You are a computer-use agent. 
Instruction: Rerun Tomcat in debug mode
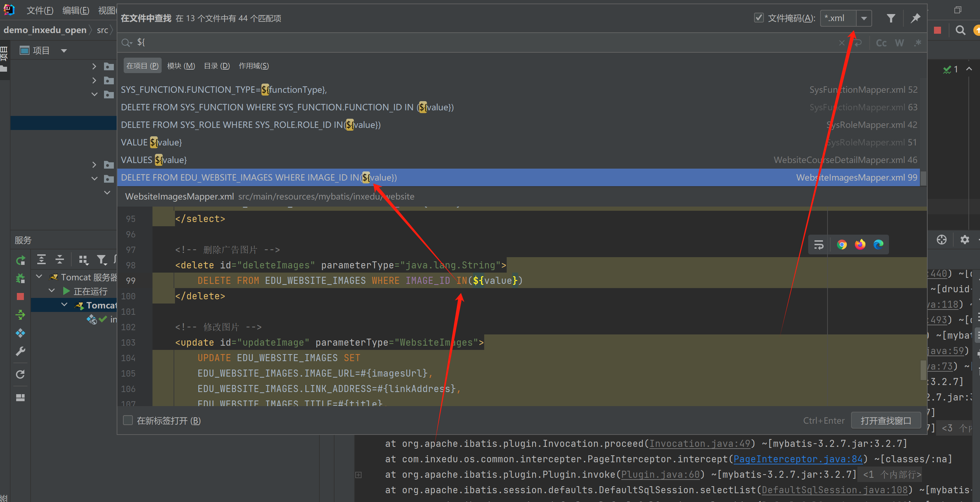click(x=20, y=278)
